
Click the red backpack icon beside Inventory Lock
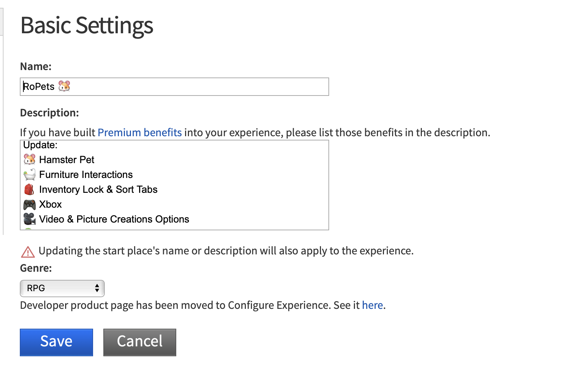(x=29, y=190)
